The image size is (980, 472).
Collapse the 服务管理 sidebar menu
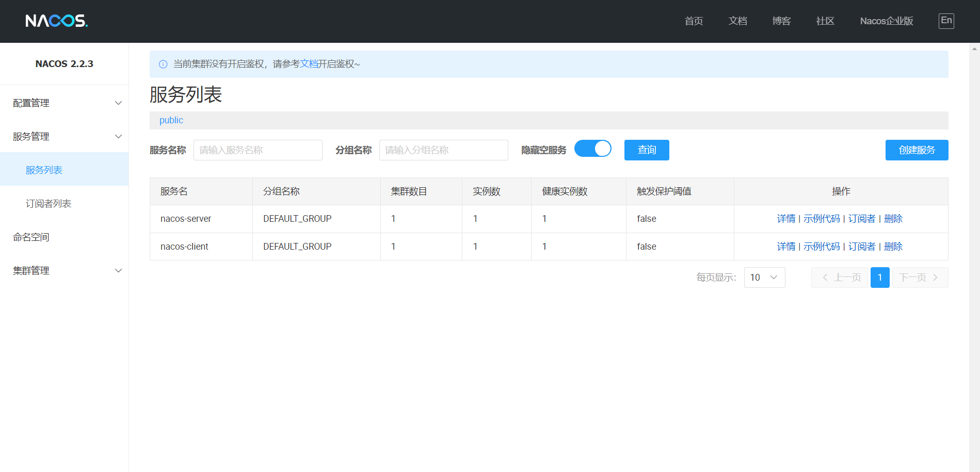tap(64, 136)
